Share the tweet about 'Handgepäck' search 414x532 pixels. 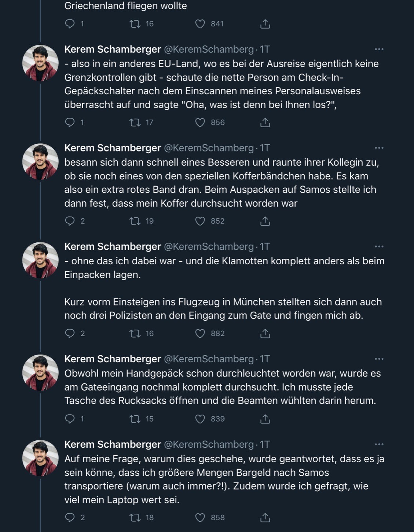pos(265,419)
